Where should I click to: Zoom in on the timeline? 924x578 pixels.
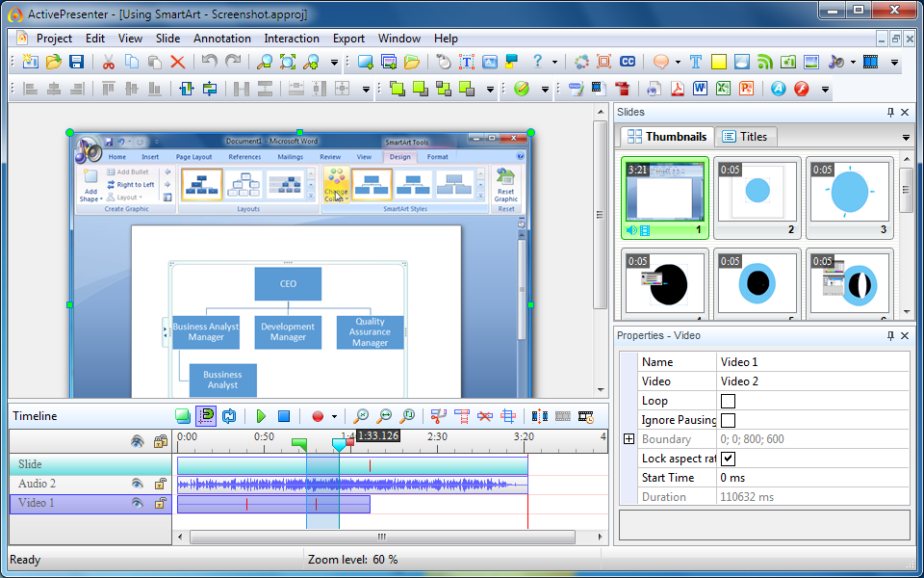click(360, 416)
